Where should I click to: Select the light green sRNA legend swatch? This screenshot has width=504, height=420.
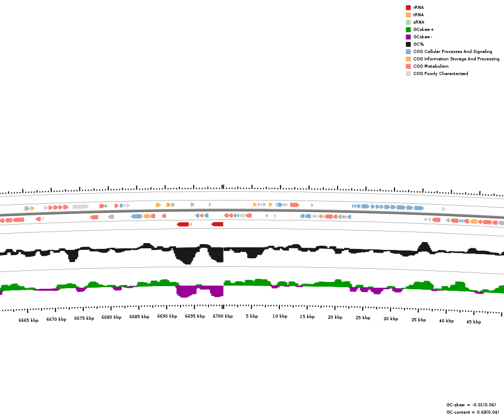click(x=408, y=22)
